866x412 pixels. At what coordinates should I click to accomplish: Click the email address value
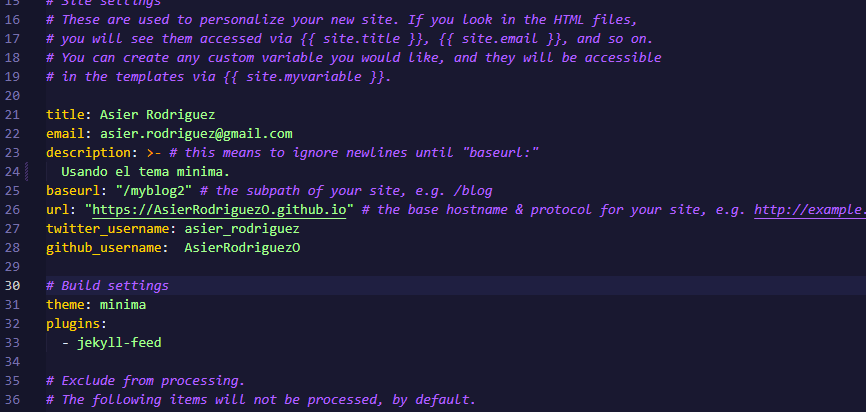(x=196, y=134)
